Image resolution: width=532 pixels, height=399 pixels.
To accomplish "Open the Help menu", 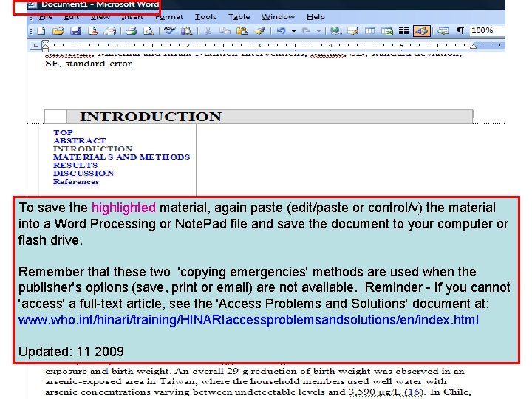I will pyautogui.click(x=316, y=16).
